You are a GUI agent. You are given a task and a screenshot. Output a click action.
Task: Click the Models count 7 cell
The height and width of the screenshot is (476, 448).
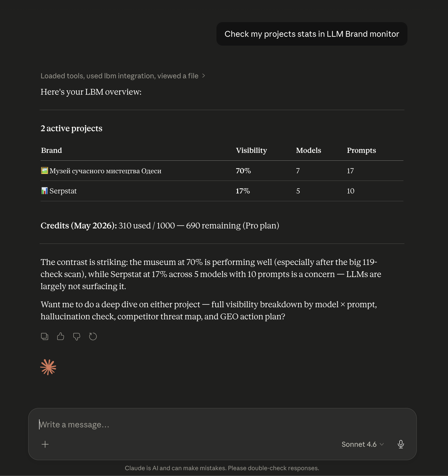(x=298, y=171)
